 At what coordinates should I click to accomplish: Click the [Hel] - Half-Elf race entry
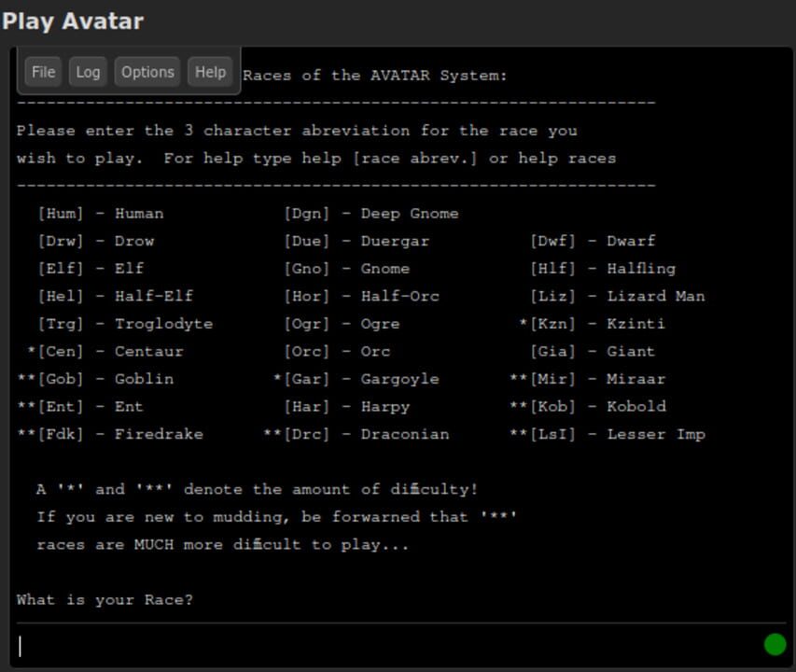[x=115, y=295]
